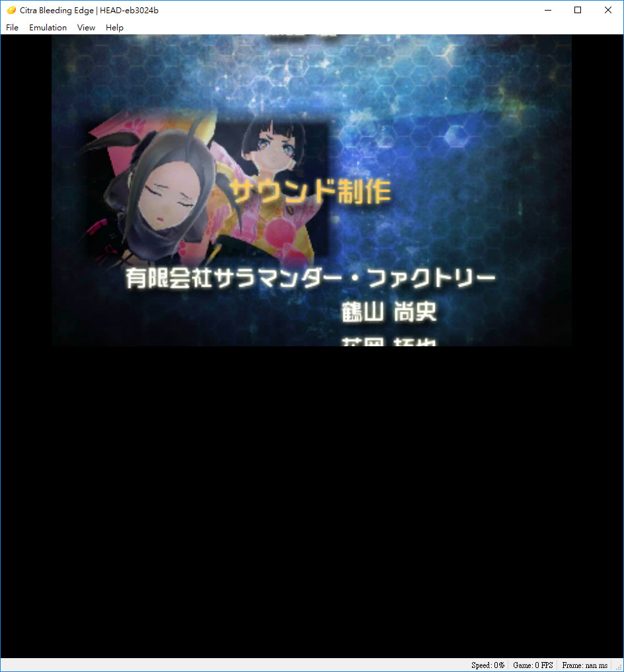The height and width of the screenshot is (672, 624).
Task: Click the Game: 0 FPS status entry
Action: 533,665
